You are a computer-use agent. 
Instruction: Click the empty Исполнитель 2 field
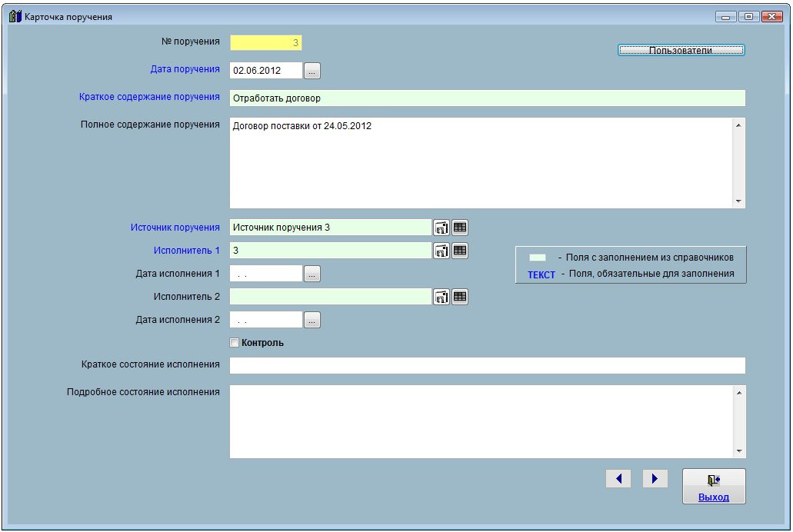331,297
